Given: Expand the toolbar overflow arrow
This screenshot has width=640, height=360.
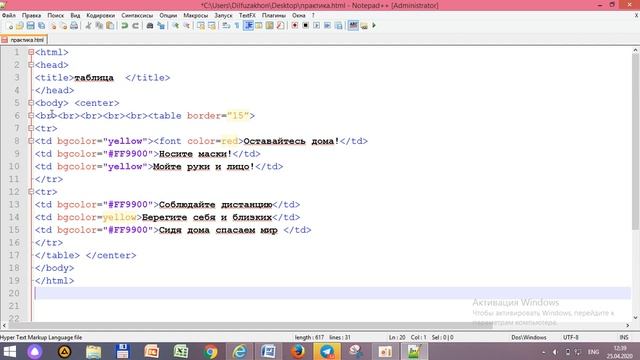Looking at the screenshot, I should click(374, 26).
